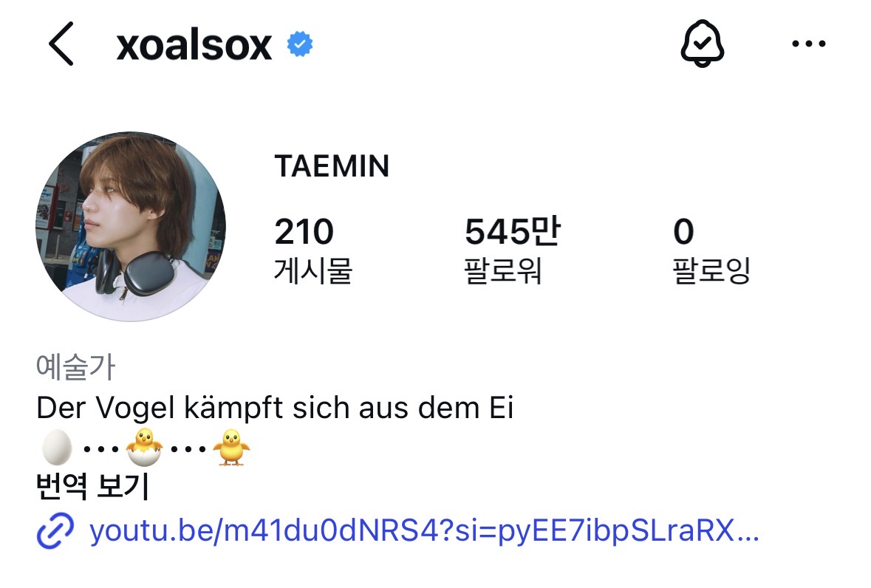The width and height of the screenshot is (871, 588).
Task: Click the 팔로잉 label
Action: (711, 271)
